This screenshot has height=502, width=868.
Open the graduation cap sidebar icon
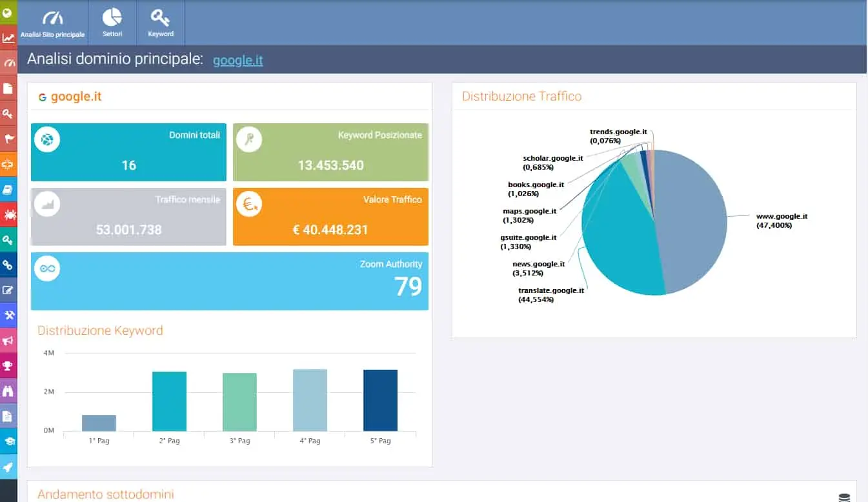[x=8, y=441]
